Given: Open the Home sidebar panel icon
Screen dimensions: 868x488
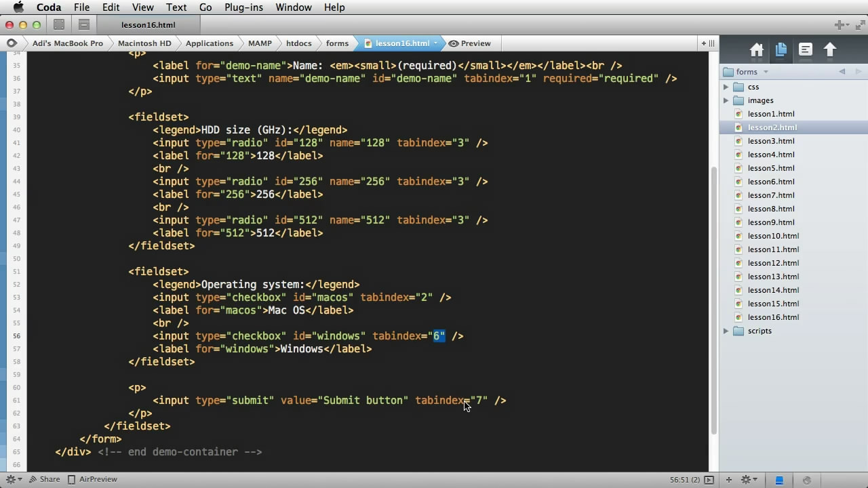Looking at the screenshot, I should point(756,50).
